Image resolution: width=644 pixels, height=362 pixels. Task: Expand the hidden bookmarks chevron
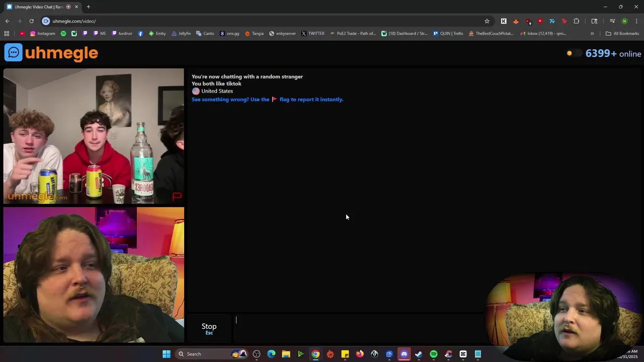(x=592, y=34)
